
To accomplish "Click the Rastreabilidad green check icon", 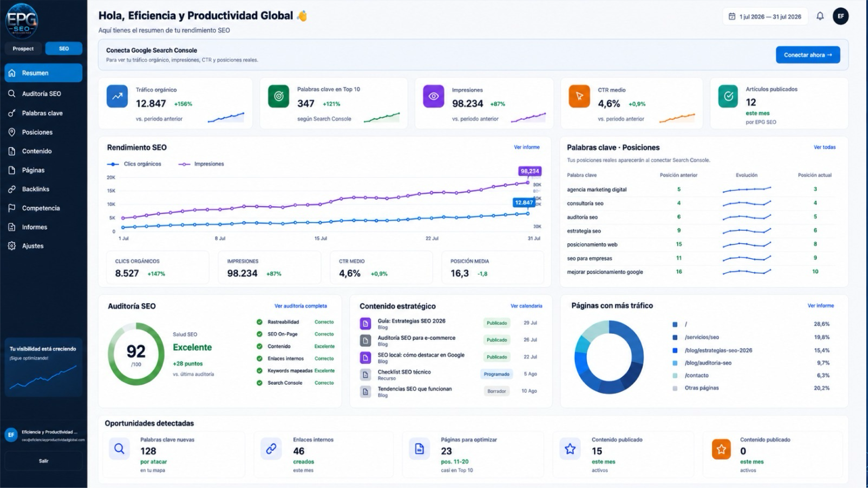I will [259, 322].
